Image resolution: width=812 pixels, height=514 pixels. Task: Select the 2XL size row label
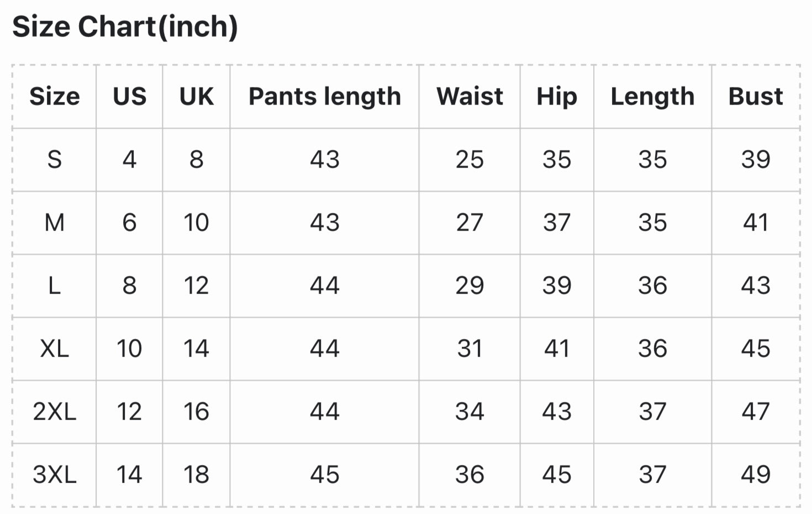(x=54, y=412)
